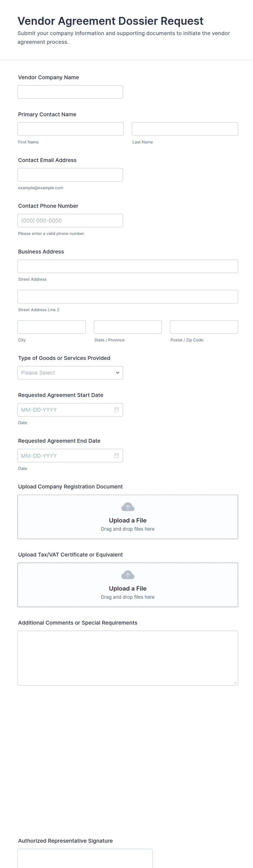Click the Street Address Line 2 field
Image resolution: width=253 pixels, height=868 pixels.
(x=128, y=297)
